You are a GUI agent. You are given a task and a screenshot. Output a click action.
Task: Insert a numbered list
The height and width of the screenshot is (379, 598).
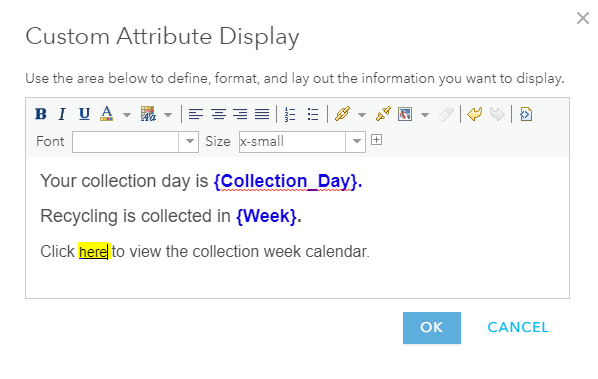coord(290,114)
